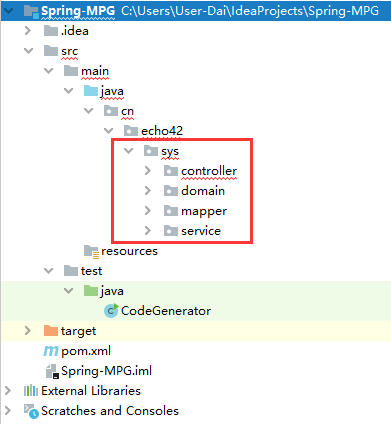391x424 pixels.
Task: Select the service package label
Action: [x=201, y=231]
